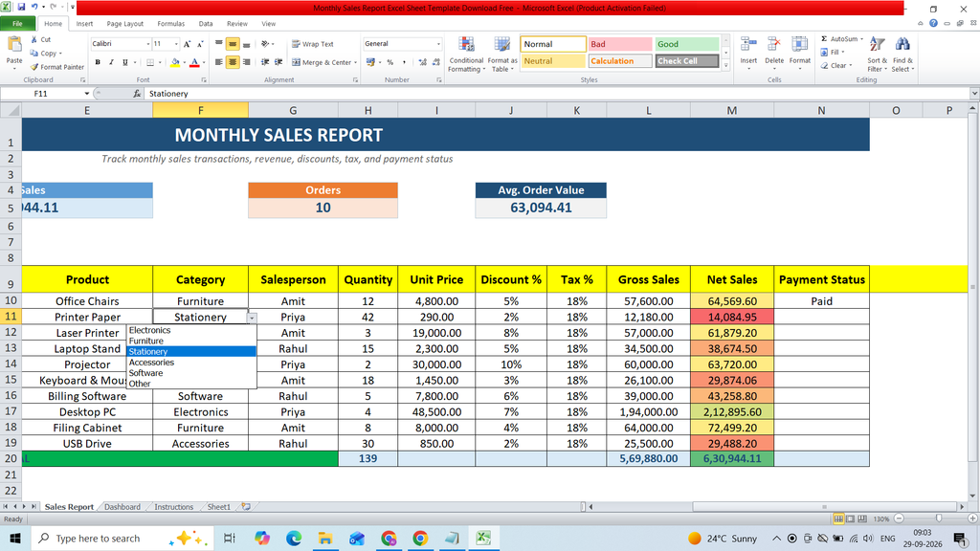Apply the Check Cell style

coord(687,61)
